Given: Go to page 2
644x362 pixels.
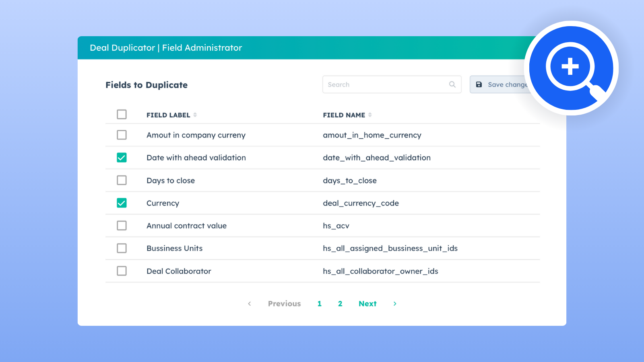Looking at the screenshot, I should tap(340, 304).
